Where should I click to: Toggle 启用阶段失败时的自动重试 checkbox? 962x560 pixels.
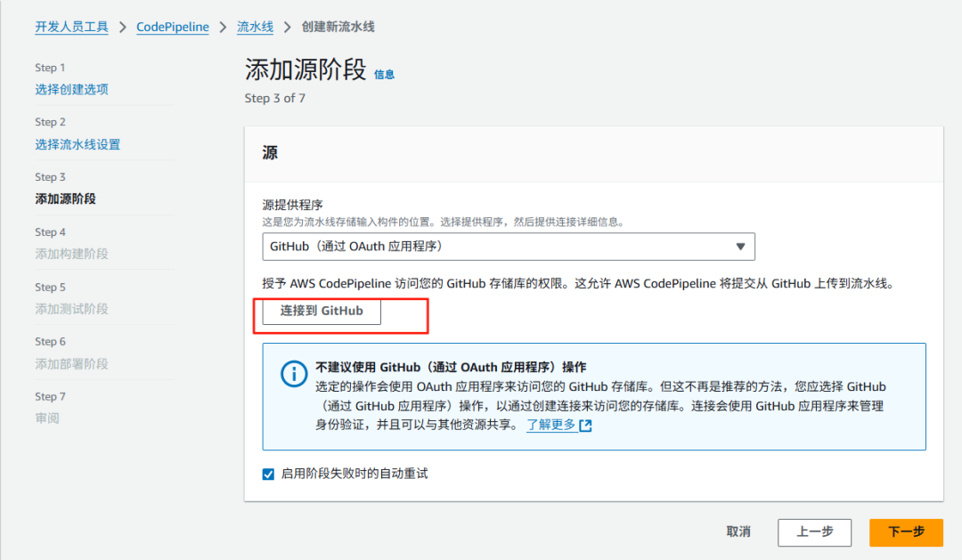click(x=268, y=475)
